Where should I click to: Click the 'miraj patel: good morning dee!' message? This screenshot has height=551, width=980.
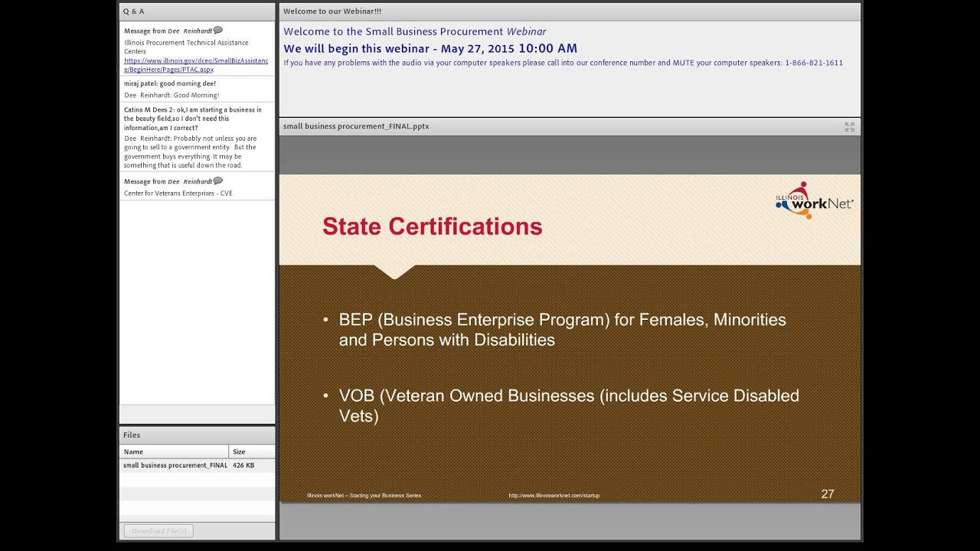[x=170, y=83]
